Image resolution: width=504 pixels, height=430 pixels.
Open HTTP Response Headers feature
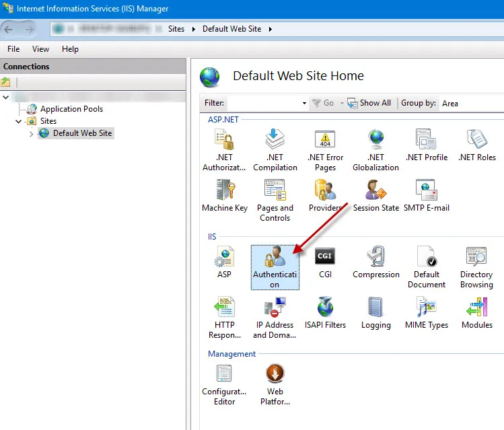224,318
